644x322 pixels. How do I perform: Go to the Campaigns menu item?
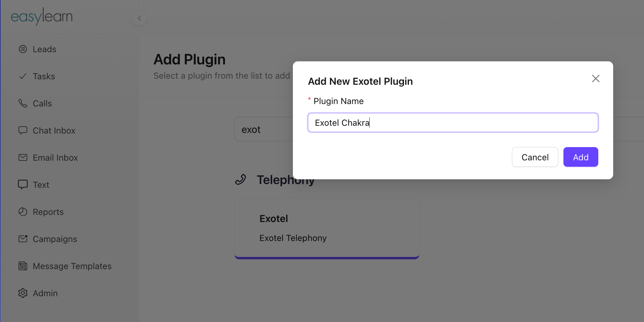tap(55, 239)
